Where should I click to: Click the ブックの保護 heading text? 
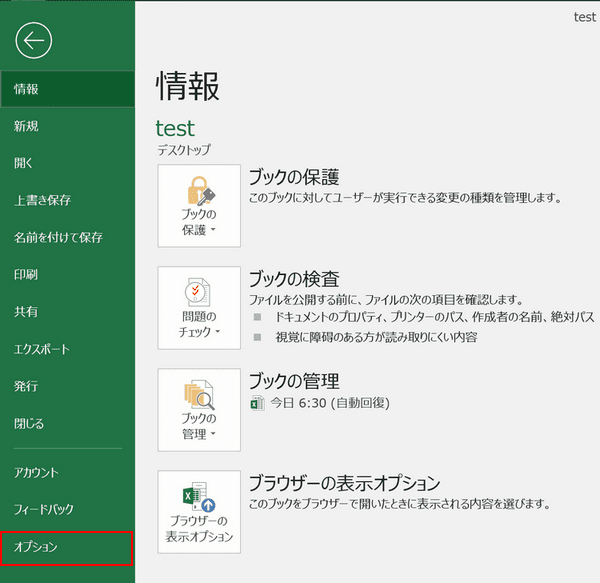pyautogui.click(x=294, y=177)
